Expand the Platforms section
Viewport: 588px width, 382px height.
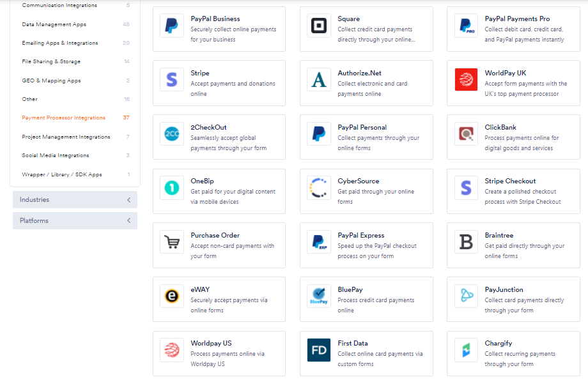75,221
